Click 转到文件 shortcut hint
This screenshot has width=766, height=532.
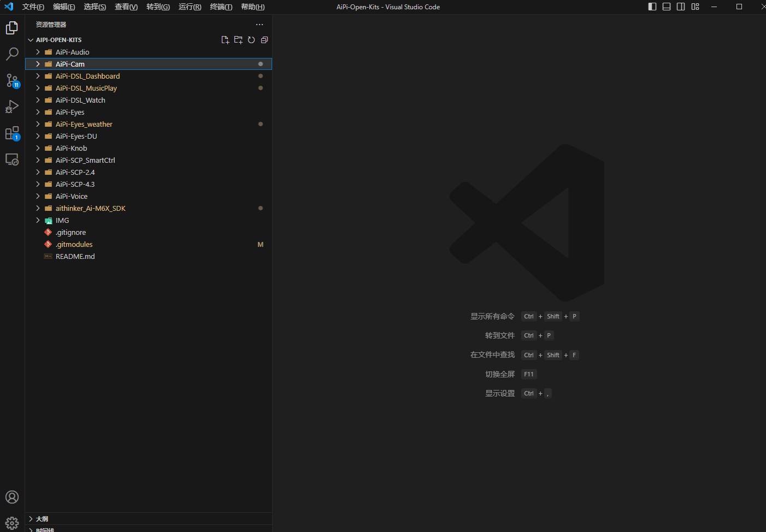point(500,335)
